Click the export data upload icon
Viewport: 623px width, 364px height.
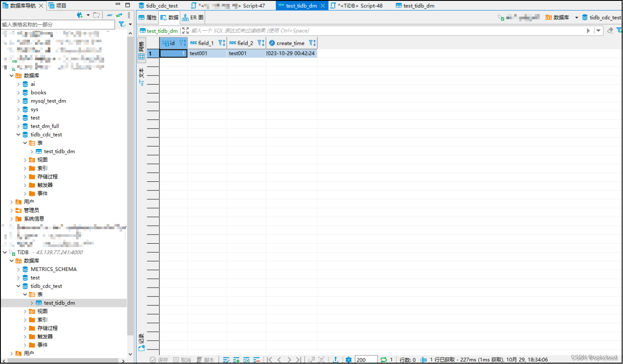[x=336, y=360]
